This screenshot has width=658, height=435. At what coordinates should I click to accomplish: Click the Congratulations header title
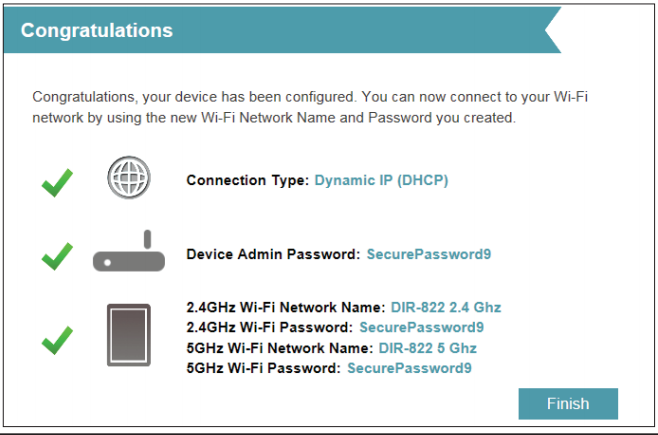[x=97, y=30]
